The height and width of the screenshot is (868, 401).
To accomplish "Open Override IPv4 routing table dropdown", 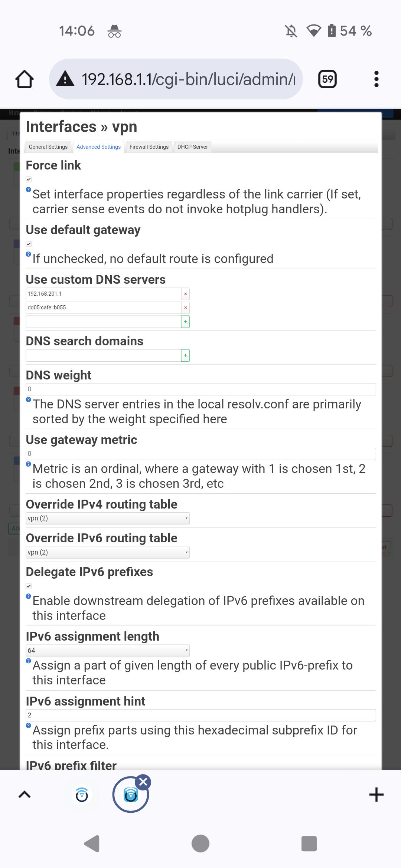I will click(108, 518).
